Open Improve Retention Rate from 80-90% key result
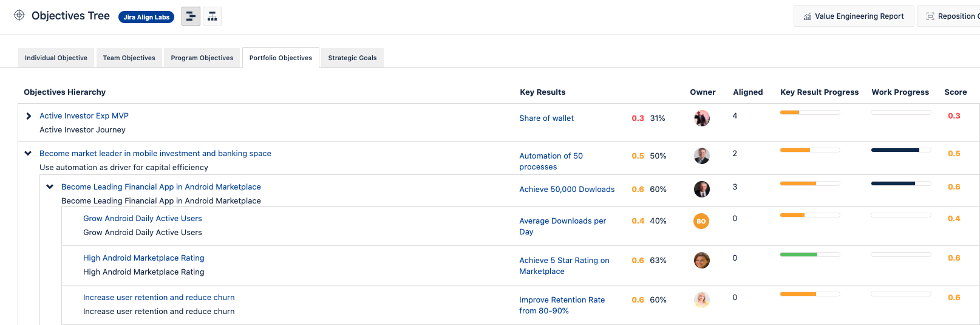 click(562, 305)
